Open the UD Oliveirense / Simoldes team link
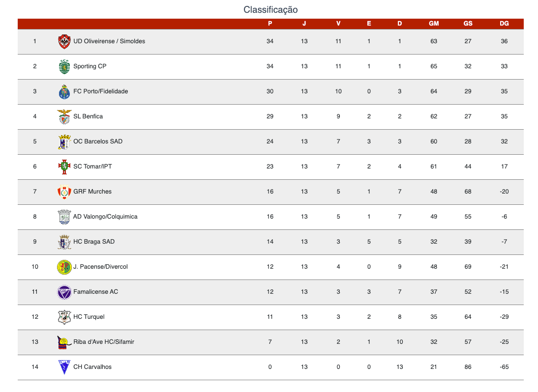The width and height of the screenshot is (538, 392). click(x=109, y=41)
